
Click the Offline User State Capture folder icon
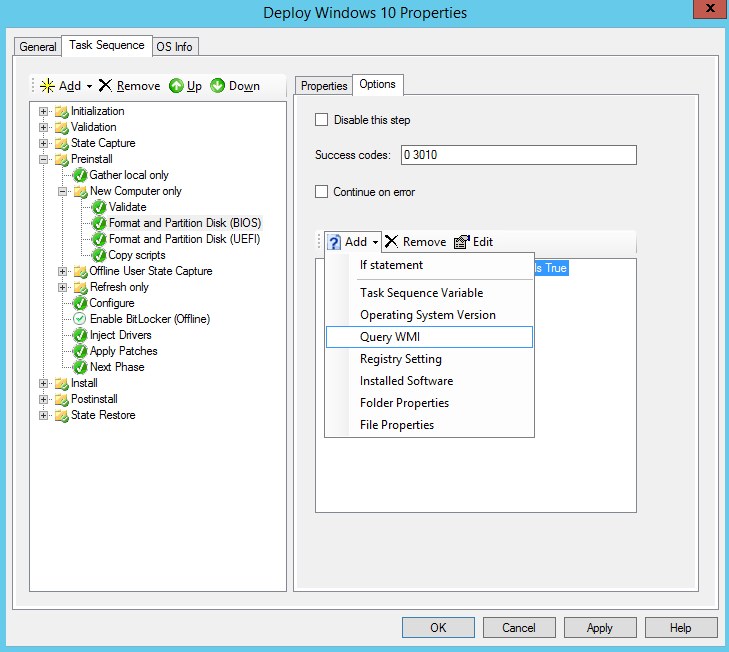tap(80, 272)
